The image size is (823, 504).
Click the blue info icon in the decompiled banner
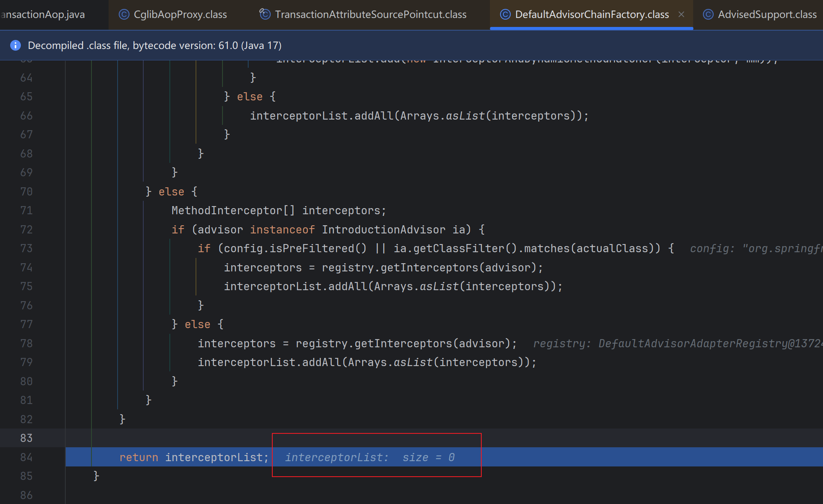click(x=16, y=45)
